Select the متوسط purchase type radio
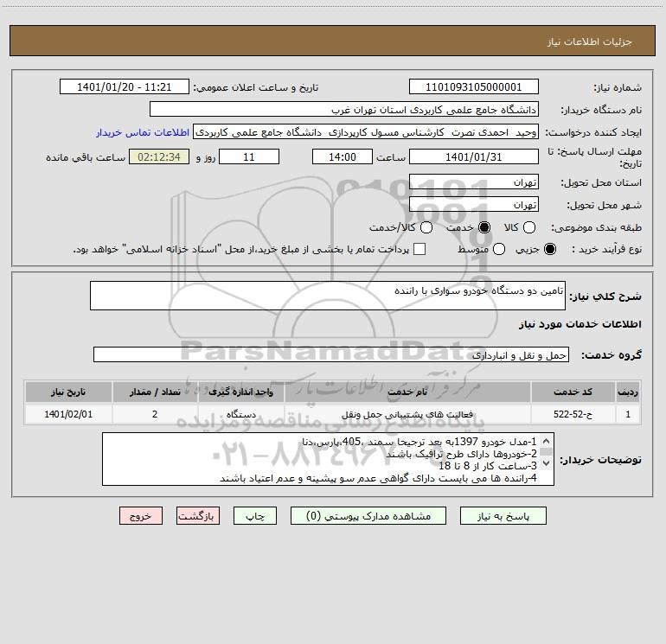 coord(499,249)
